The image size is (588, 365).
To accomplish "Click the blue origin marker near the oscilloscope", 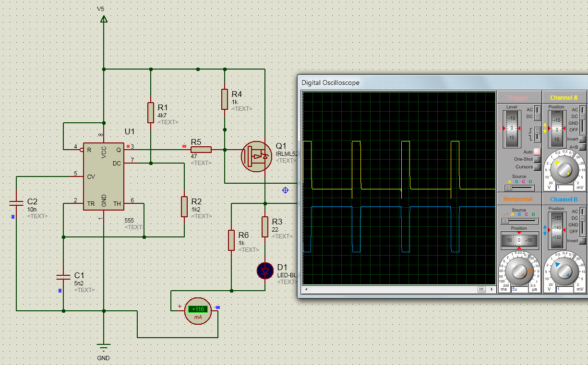I will [285, 190].
